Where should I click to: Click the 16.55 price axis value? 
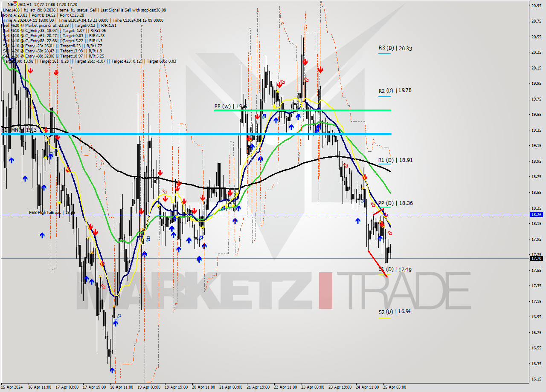pos(536,348)
